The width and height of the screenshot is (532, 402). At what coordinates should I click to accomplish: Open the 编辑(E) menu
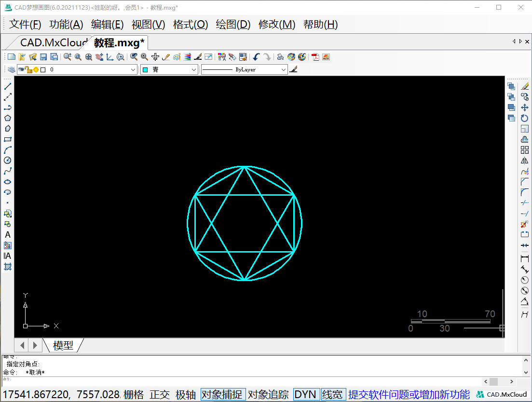pos(107,25)
